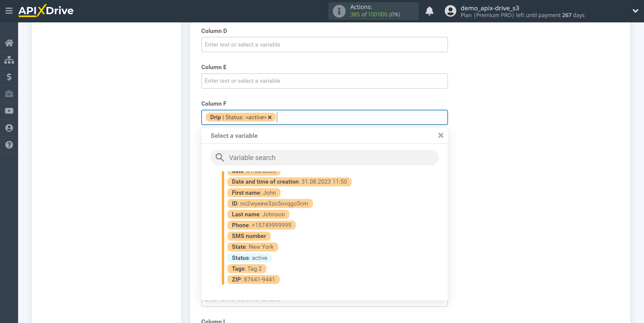Remove the Drip Status variable tag
The width and height of the screenshot is (644, 323).
(270, 117)
